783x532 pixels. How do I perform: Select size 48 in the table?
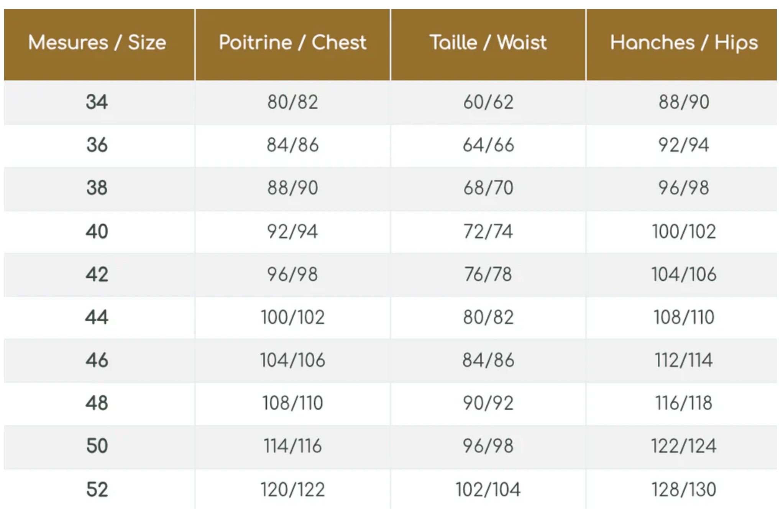[97, 403]
